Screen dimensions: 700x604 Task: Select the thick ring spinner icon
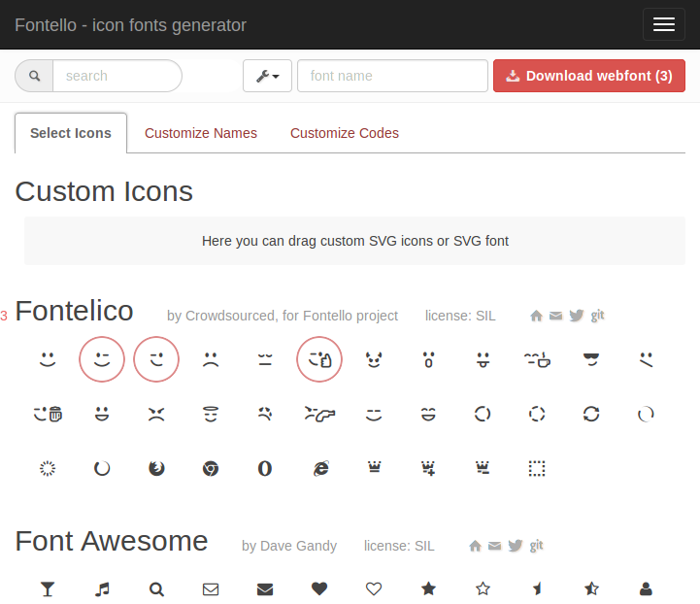click(x=102, y=468)
